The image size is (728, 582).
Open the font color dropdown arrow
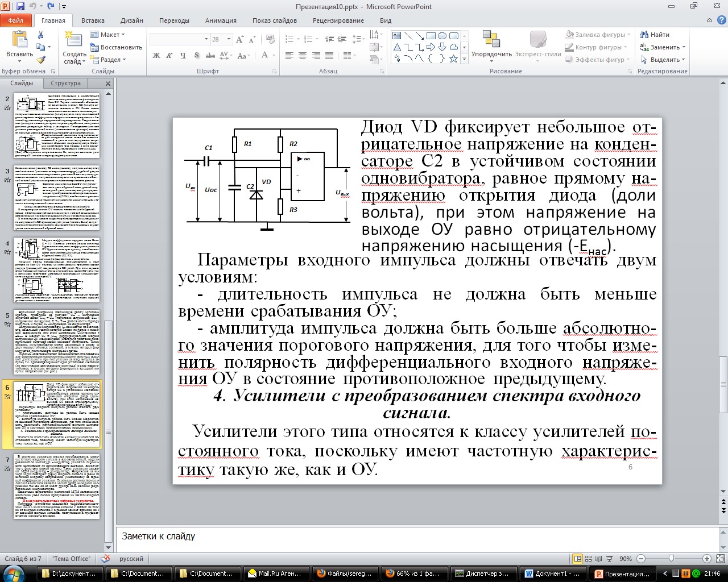(273, 56)
